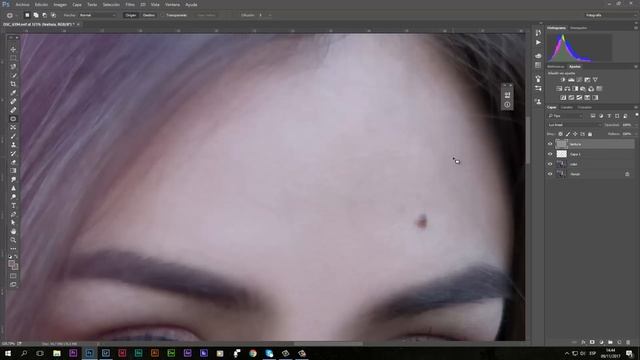Image resolution: width=640 pixels, height=360 pixels.
Task: Delete layer with trash icon
Action: [628, 342]
